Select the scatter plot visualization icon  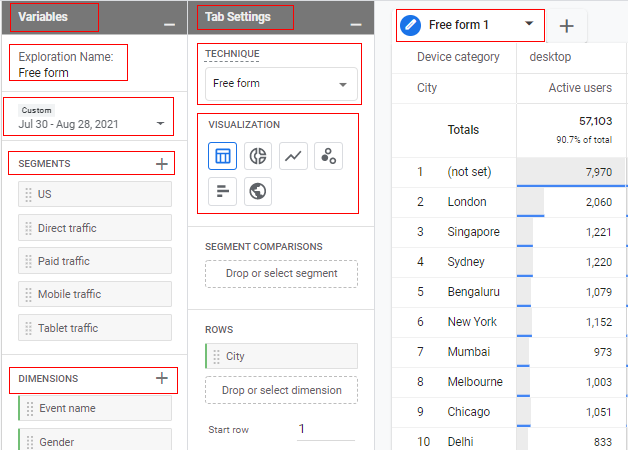point(328,156)
